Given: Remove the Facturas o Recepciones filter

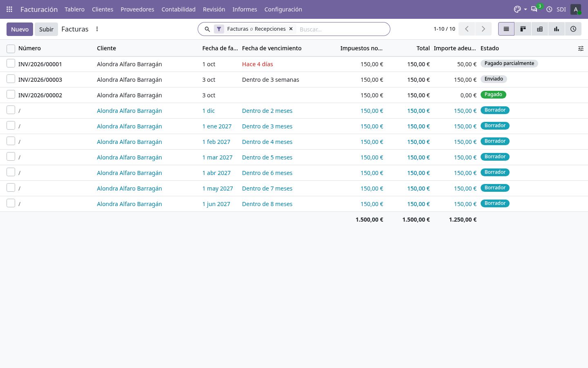Looking at the screenshot, I should point(291,29).
